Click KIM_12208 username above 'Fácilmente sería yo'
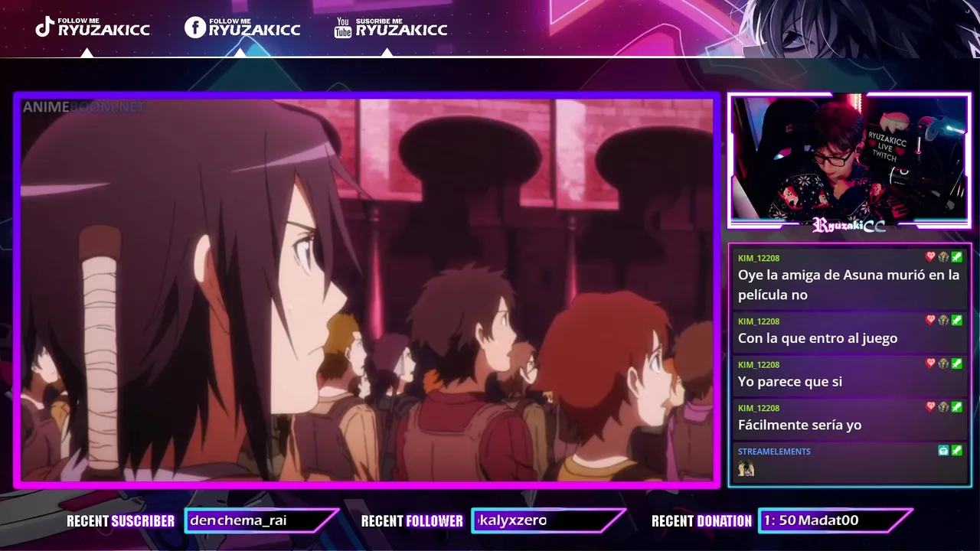This screenshot has width=980, height=551. [x=759, y=409]
